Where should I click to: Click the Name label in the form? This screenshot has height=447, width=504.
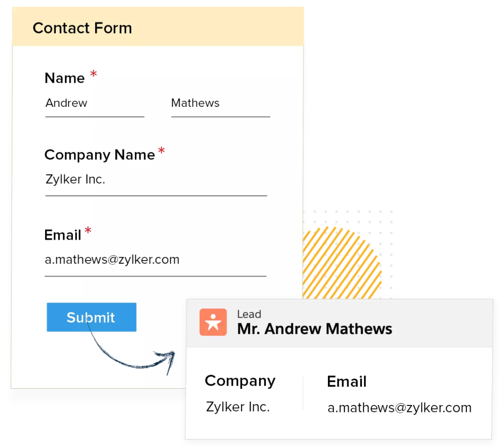coord(65,78)
